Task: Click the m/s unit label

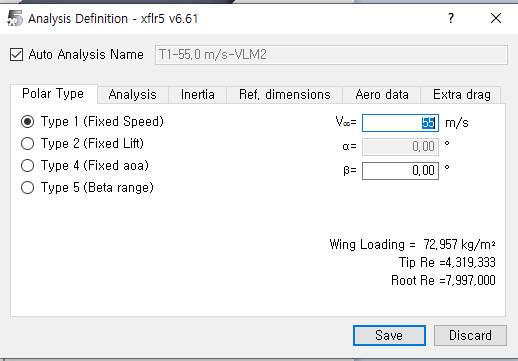Action: click(457, 123)
